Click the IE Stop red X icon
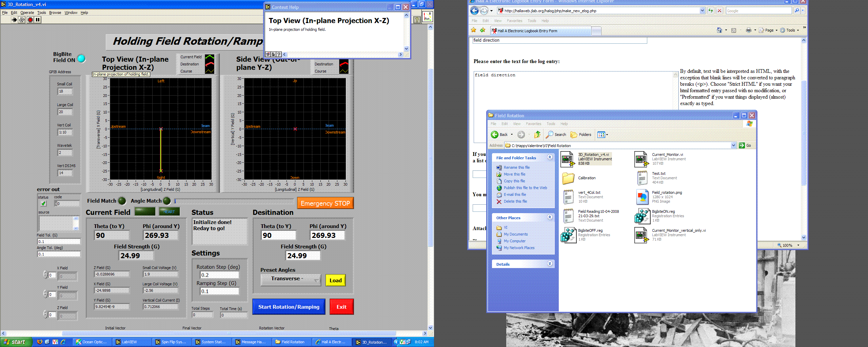The width and height of the screenshot is (868, 347). tap(719, 11)
